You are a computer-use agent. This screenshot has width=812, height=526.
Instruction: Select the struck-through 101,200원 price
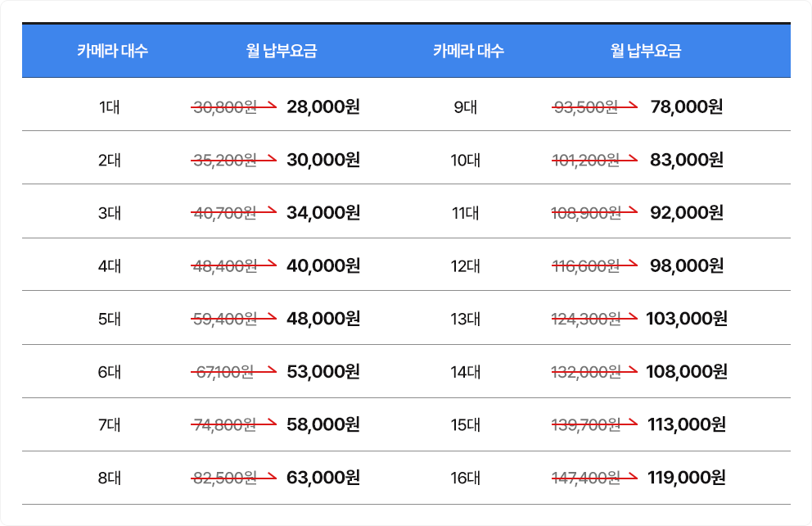pyautogui.click(x=586, y=160)
